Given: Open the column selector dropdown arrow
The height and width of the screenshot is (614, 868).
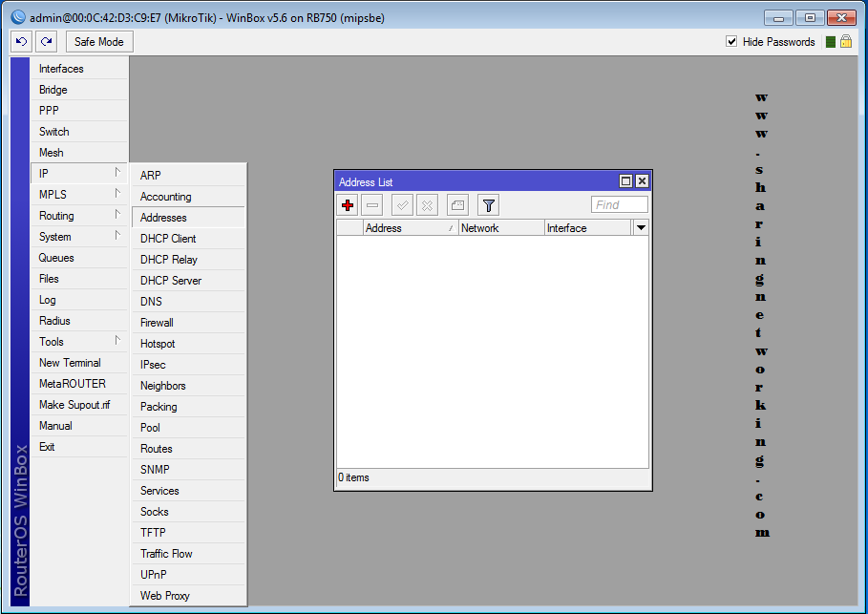Looking at the screenshot, I should click(641, 227).
